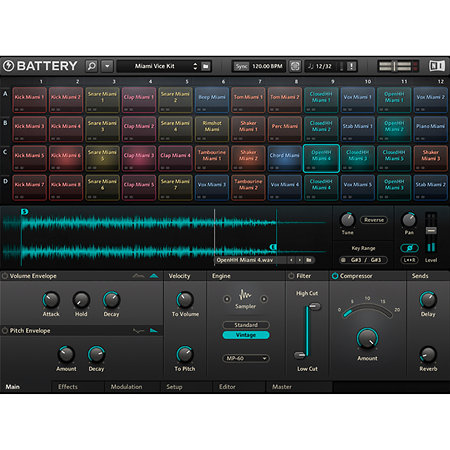Select the Beep Miami pad
The image size is (450, 450).
[x=212, y=100]
